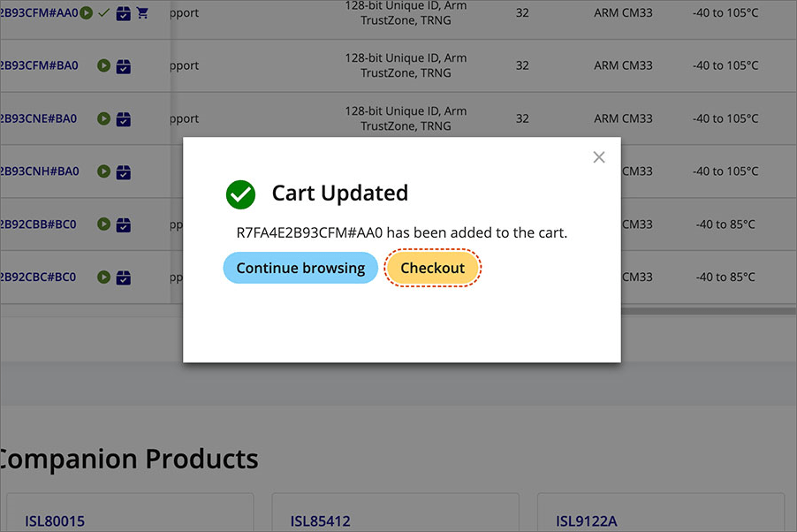Screen dimensions: 797x532
Task: Click the box-check icon in the CFM#AA0 row
Action: pyautogui.click(x=124, y=13)
